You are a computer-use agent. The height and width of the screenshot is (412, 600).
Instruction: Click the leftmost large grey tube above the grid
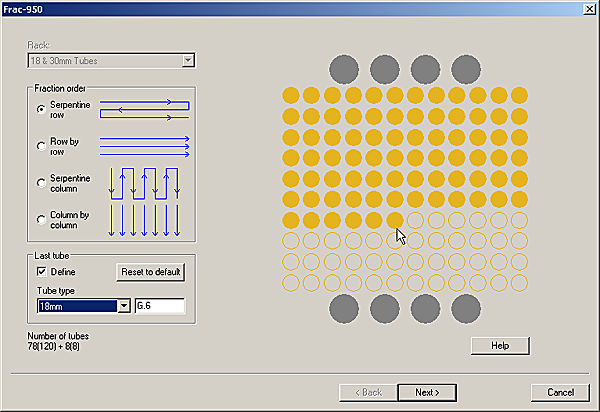click(344, 69)
